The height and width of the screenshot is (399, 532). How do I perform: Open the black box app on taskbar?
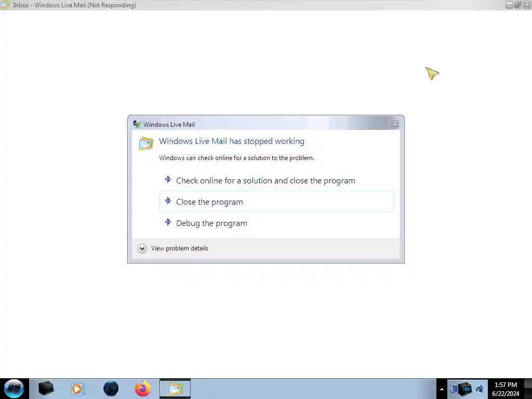tap(46, 389)
